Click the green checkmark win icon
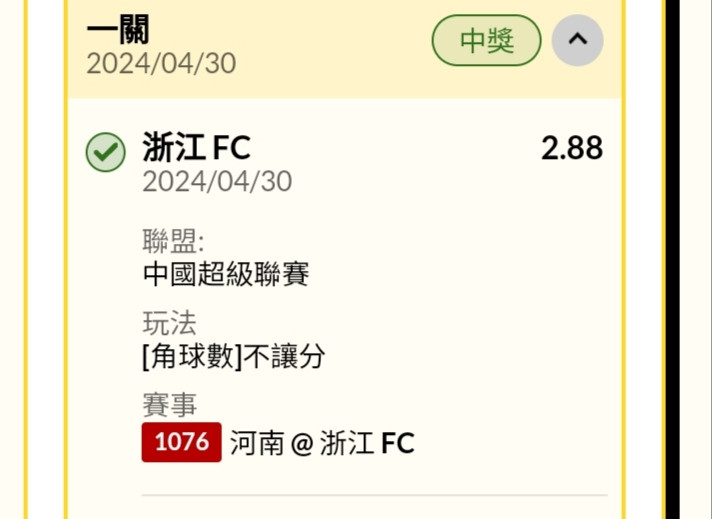This screenshot has height=519, width=712. point(105,152)
